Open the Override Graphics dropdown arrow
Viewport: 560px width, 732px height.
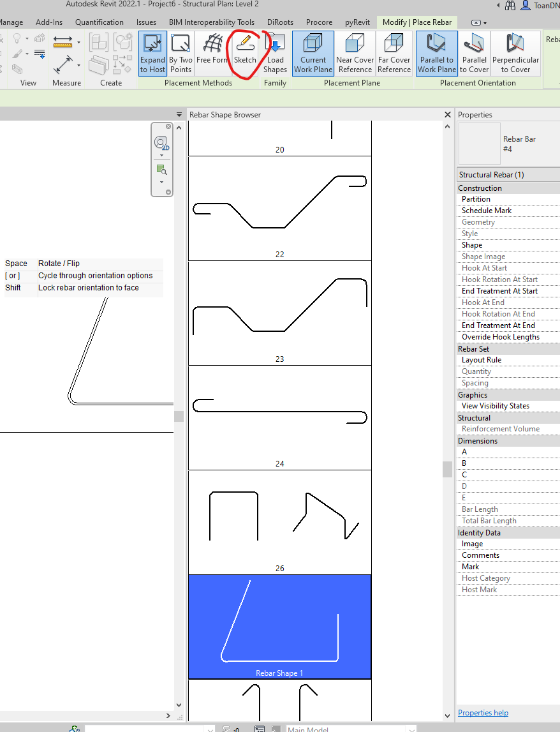click(x=27, y=54)
